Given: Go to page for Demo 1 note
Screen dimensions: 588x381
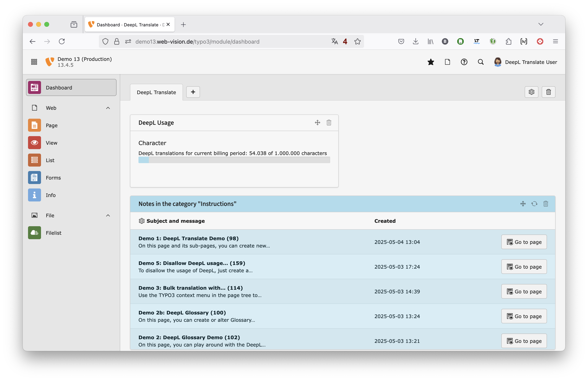Looking at the screenshot, I should (524, 242).
